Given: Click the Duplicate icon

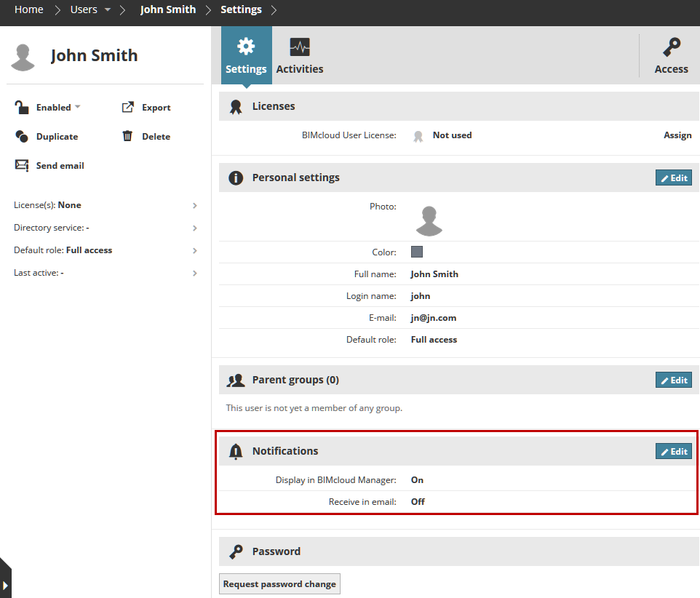Looking at the screenshot, I should pos(21,136).
